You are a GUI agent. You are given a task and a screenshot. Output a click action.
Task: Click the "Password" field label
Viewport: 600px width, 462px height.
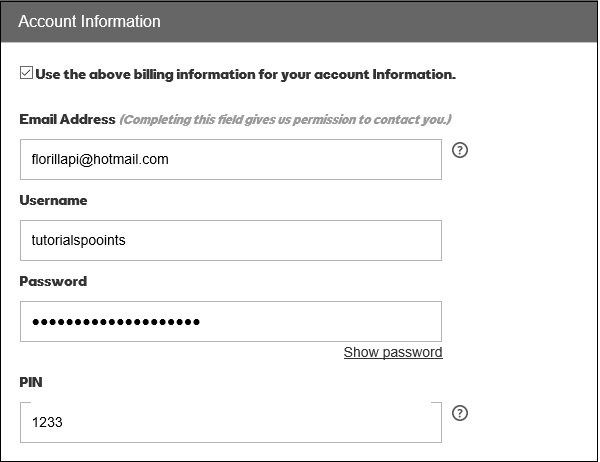[x=53, y=281]
